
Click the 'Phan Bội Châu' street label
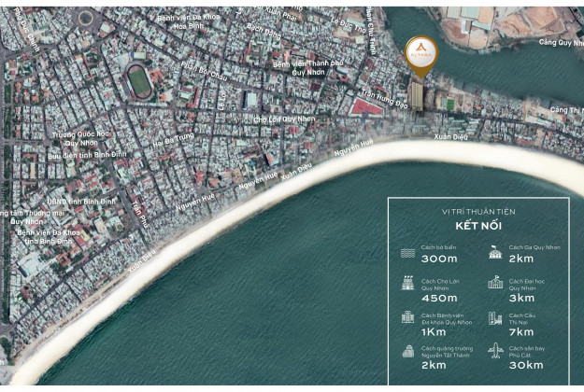click(x=204, y=71)
